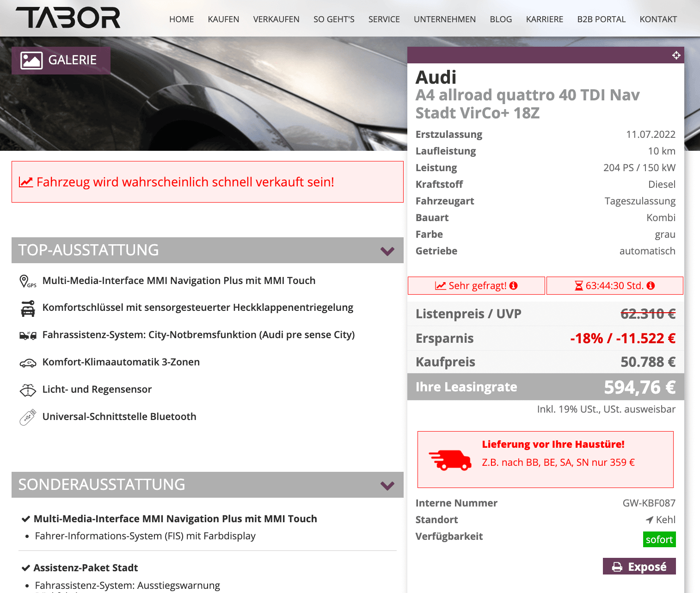Click the move crosshair icon in purple header
This screenshot has height=593, width=700.
676,56
